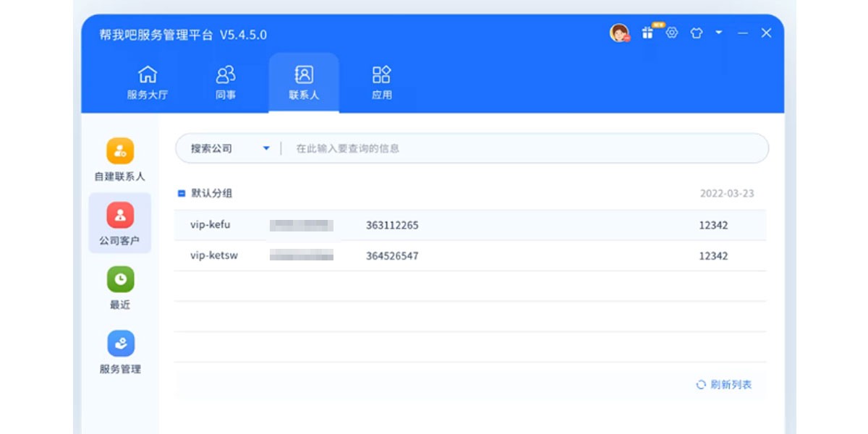Close the 帮我吧 window
This screenshot has height=434, width=868.
[x=766, y=33]
